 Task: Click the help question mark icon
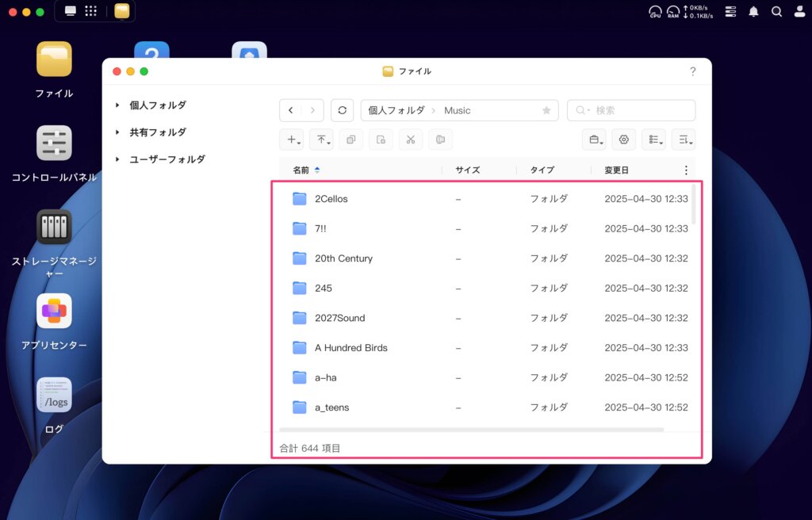[x=692, y=71]
